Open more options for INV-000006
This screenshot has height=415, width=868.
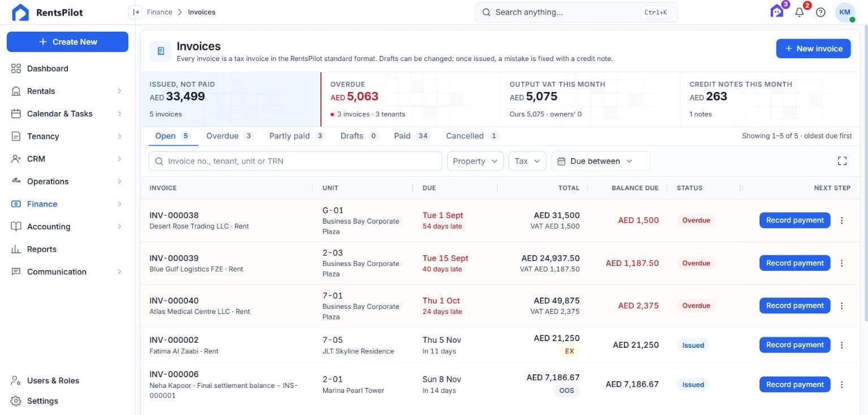pos(842,385)
